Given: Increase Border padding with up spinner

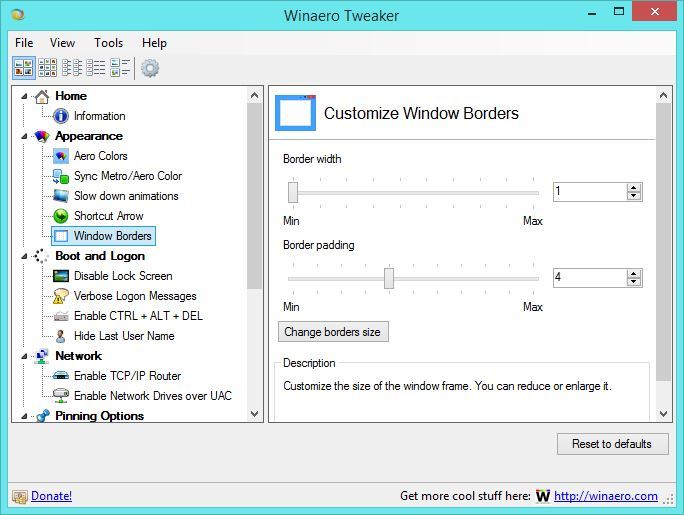Looking at the screenshot, I should (x=633, y=273).
